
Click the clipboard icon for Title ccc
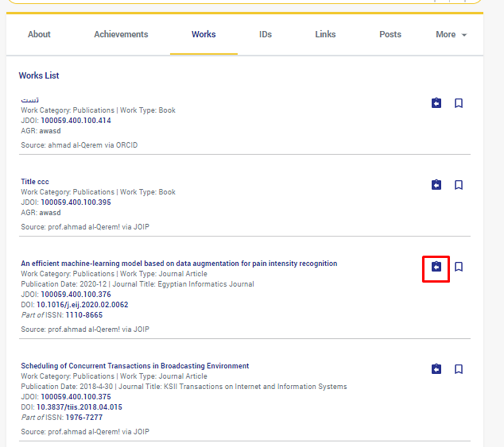point(436,185)
